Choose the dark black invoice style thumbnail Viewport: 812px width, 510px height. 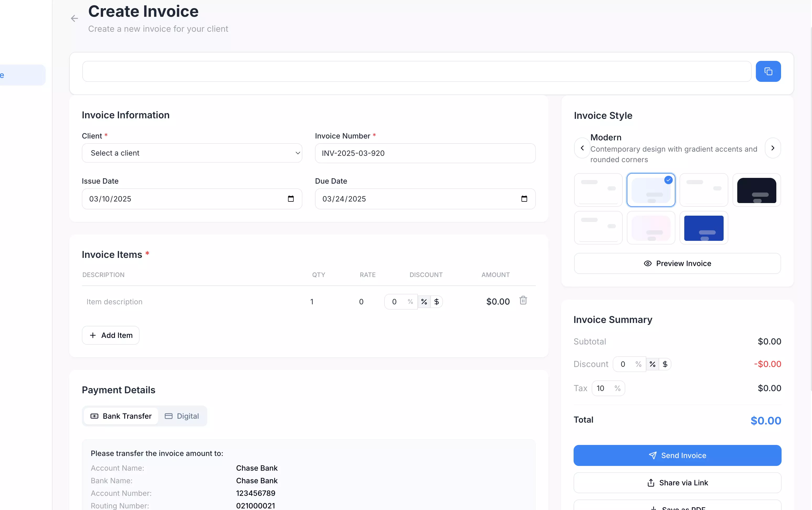(x=756, y=190)
